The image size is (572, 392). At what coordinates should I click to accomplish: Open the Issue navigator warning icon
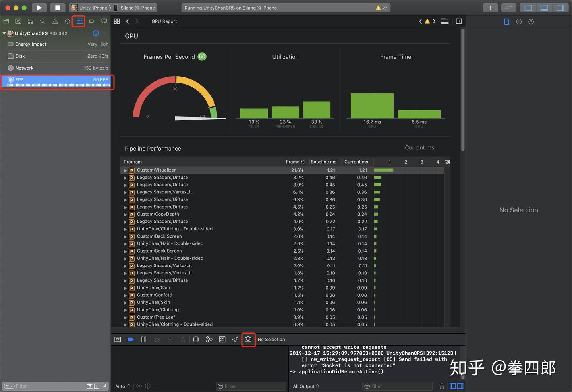(x=55, y=21)
